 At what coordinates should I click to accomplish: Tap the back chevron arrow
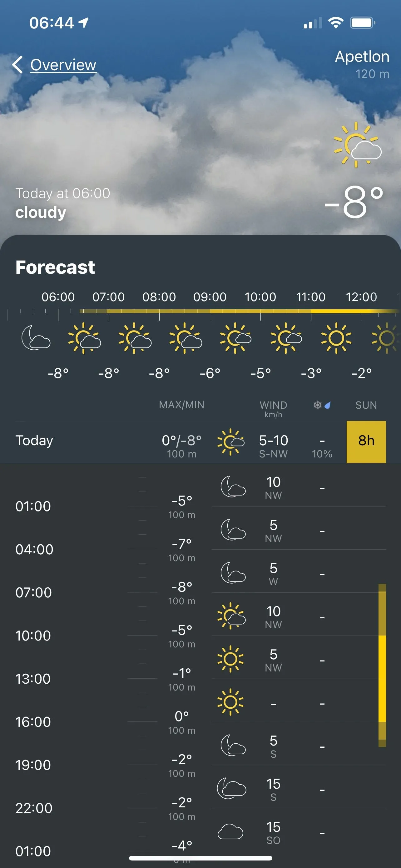pos(17,64)
